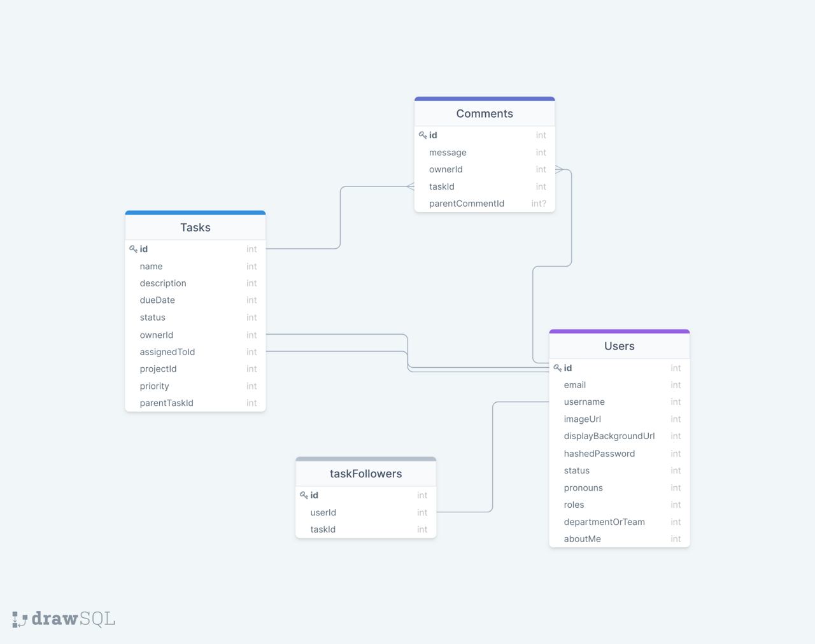Click the crow's foot connector at Comments taskId

tap(410, 186)
